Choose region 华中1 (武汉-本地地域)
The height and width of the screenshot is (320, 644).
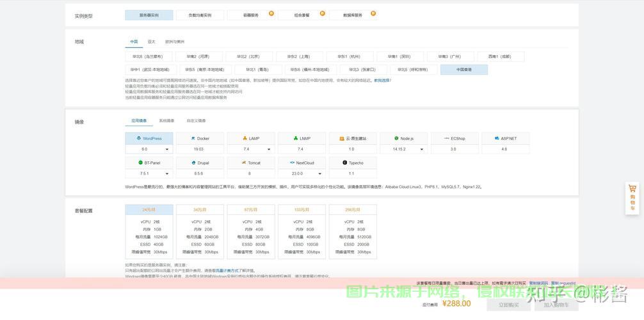[x=150, y=70]
